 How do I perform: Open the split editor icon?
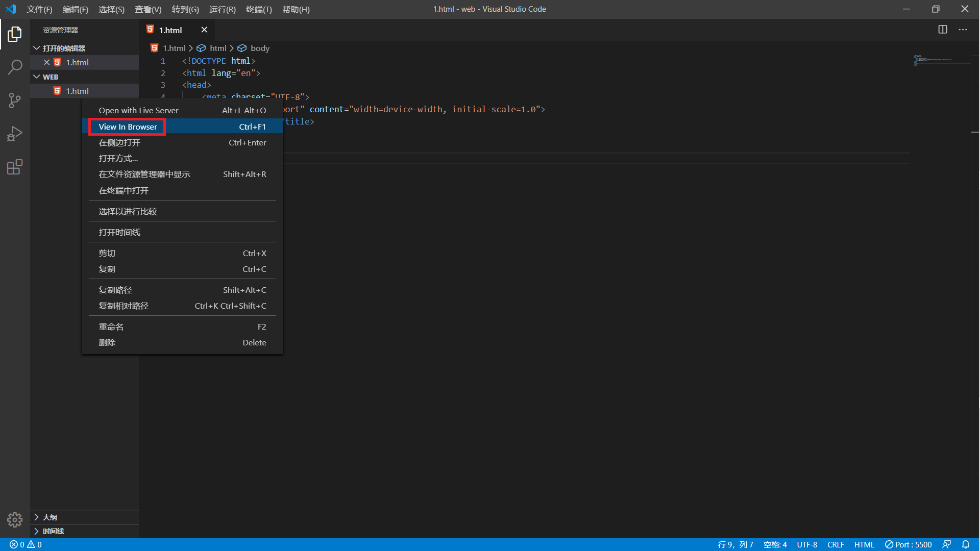click(942, 30)
